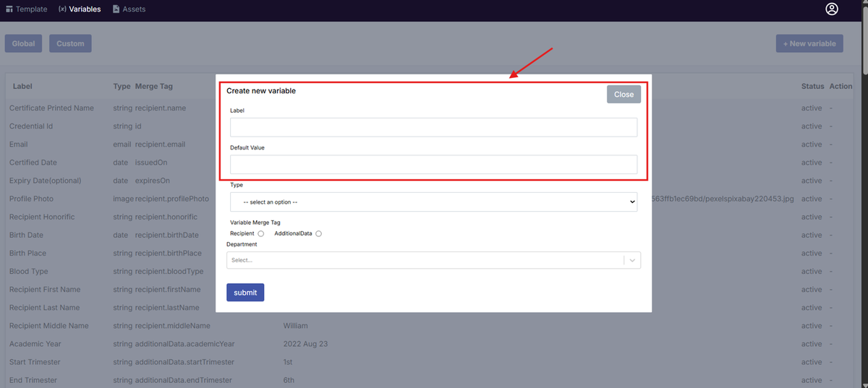Submit the new variable form
The height and width of the screenshot is (388, 868).
coord(245,293)
